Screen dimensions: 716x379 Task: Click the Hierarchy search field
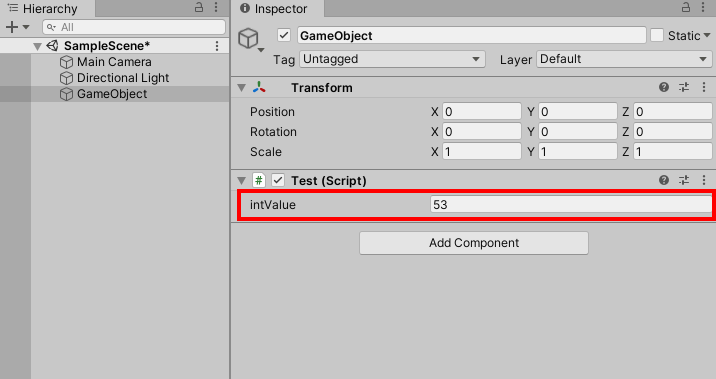coord(134,27)
